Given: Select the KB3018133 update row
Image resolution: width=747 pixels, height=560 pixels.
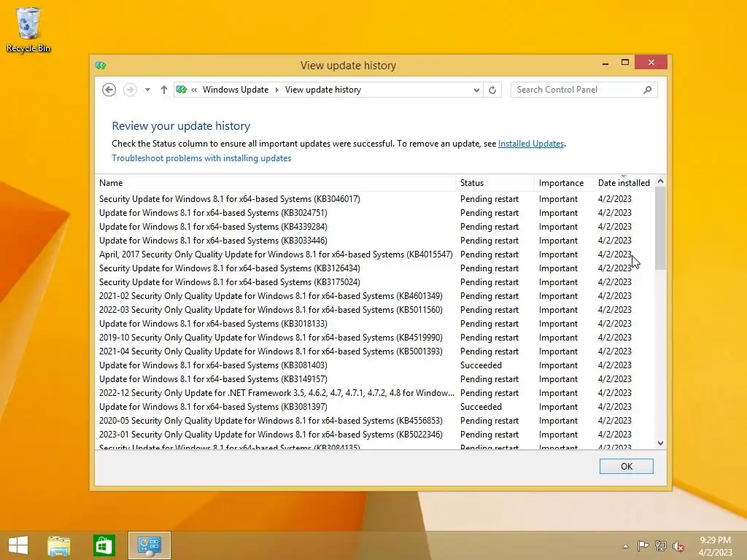Looking at the screenshot, I should click(374, 323).
